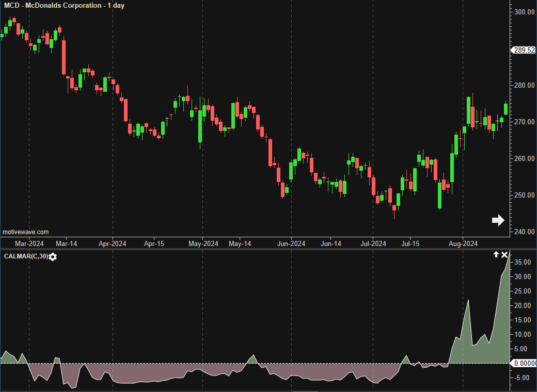
Task: Click the Aug-2024 date label
Action: [x=463, y=243]
